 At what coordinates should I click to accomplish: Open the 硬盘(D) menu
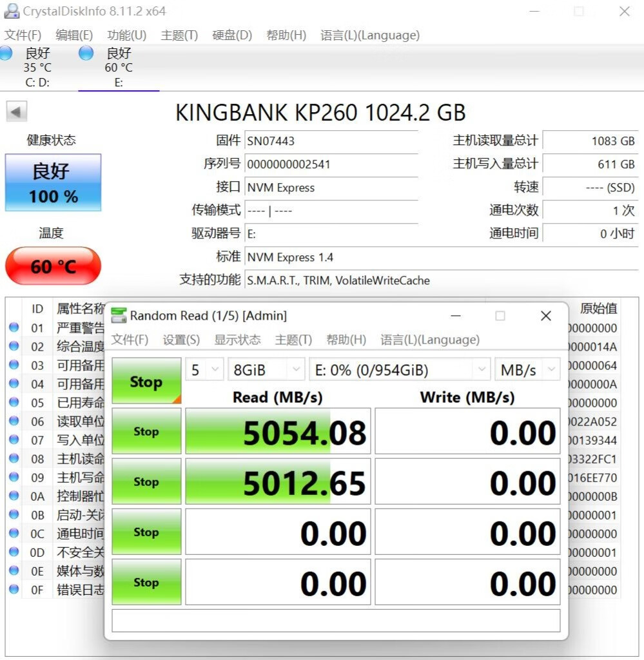point(232,35)
